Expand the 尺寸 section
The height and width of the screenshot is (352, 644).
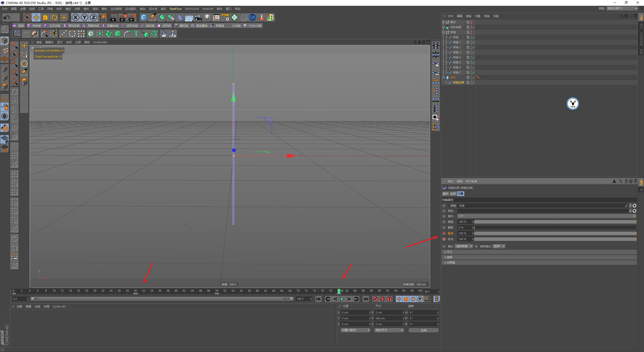[449, 252]
